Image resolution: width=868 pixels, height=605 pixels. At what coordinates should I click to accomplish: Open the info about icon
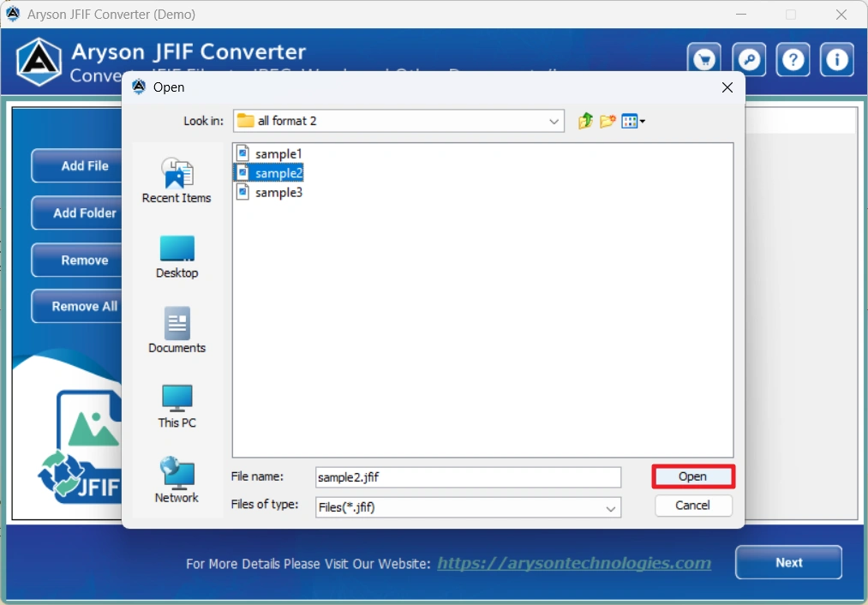(837, 59)
